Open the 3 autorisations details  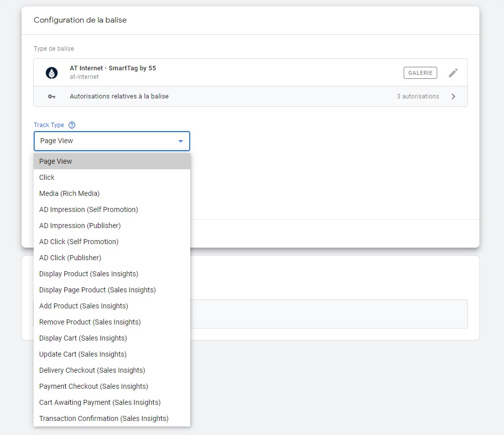pos(418,96)
